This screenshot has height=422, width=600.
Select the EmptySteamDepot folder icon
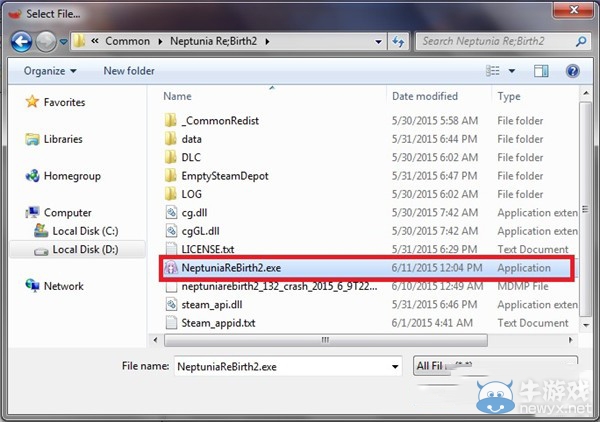[x=171, y=176]
